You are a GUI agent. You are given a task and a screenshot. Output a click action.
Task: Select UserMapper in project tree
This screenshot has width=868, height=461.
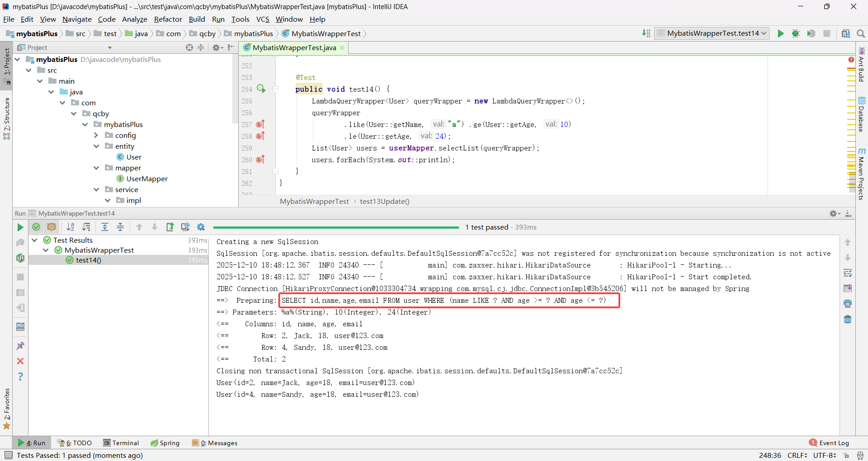tap(142, 179)
